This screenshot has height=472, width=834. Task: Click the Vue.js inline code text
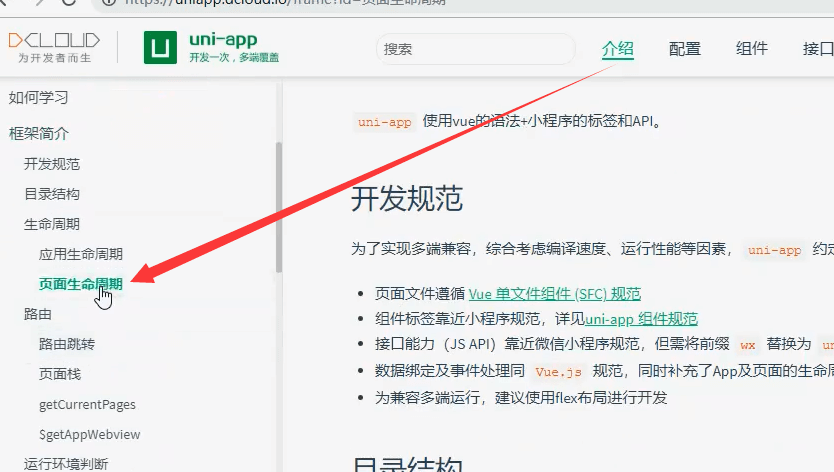558,371
